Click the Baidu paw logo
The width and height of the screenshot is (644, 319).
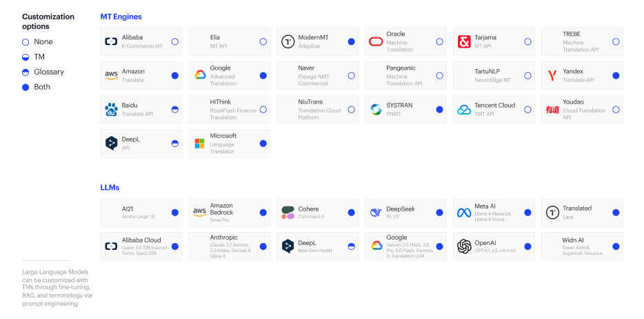[111, 110]
